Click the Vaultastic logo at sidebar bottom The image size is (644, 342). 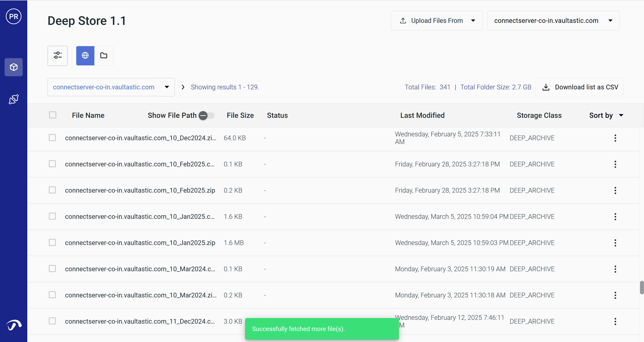pyautogui.click(x=13, y=325)
